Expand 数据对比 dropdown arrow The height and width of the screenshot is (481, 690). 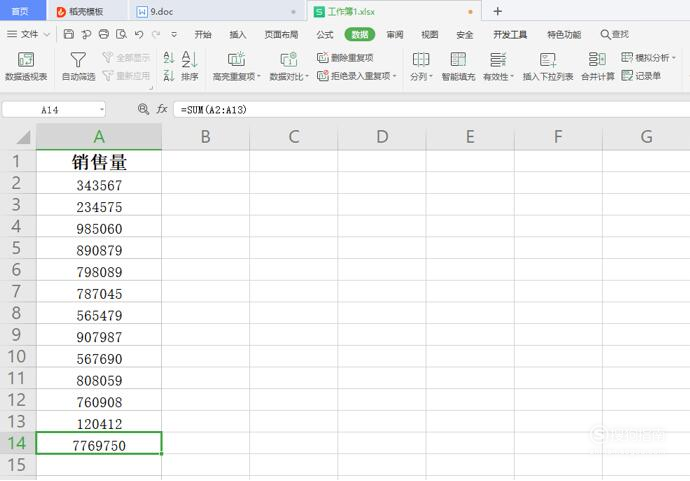point(307,77)
